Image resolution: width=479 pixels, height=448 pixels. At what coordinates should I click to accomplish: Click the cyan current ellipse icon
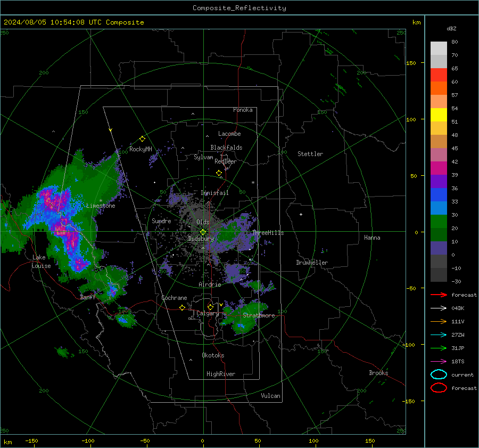click(x=439, y=374)
